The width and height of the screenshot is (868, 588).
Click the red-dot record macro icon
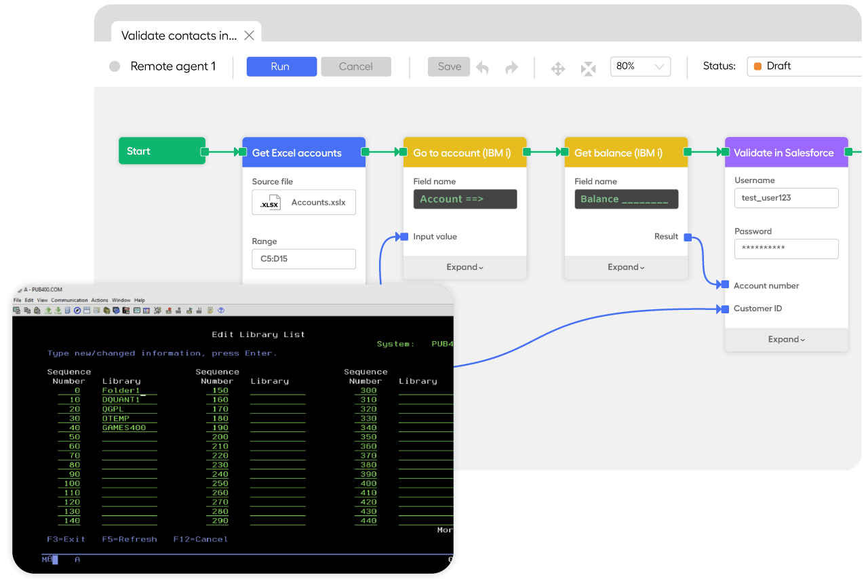(x=169, y=311)
